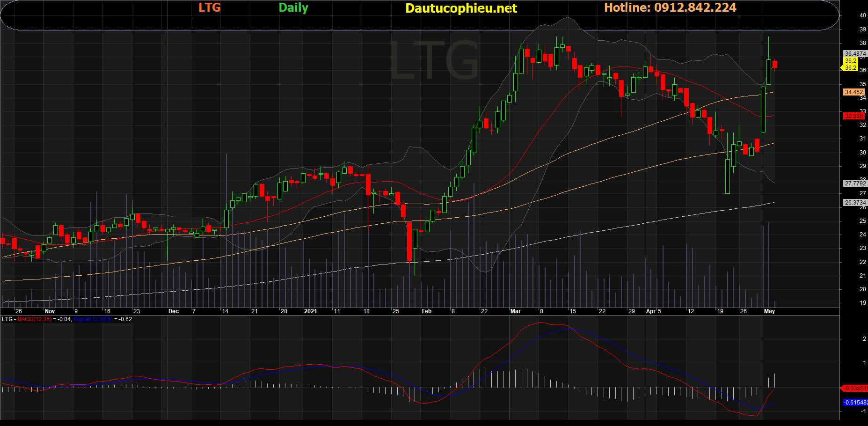The image size is (868, 426).
Task: Click the 24 level on the price axis
Action: coord(862,235)
